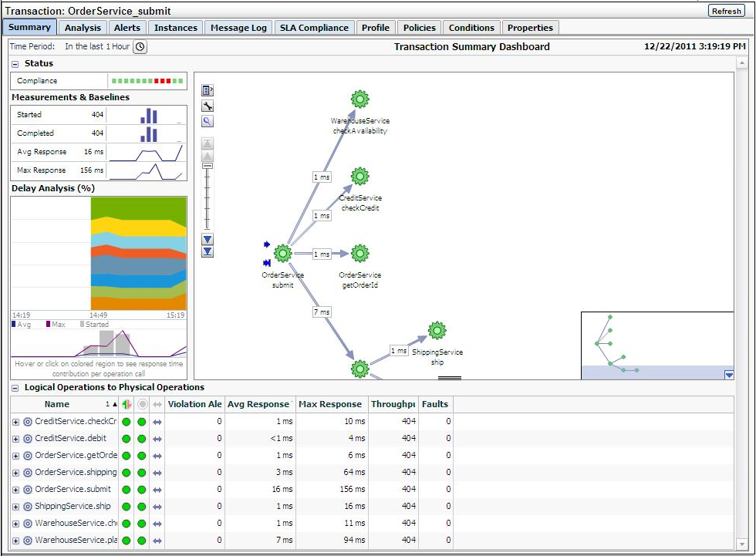Sort by Faults column
The image size is (756, 556).
click(435, 404)
